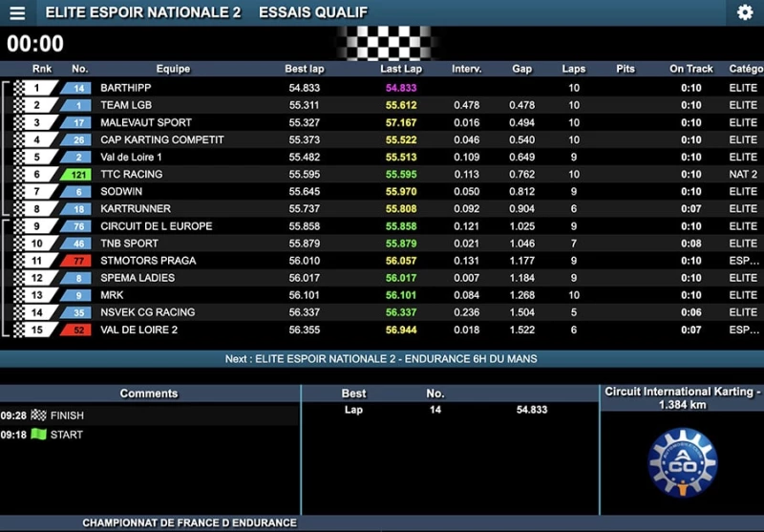The width and height of the screenshot is (764, 532).
Task: Click the Circuit International Karting title
Action: [x=681, y=397]
